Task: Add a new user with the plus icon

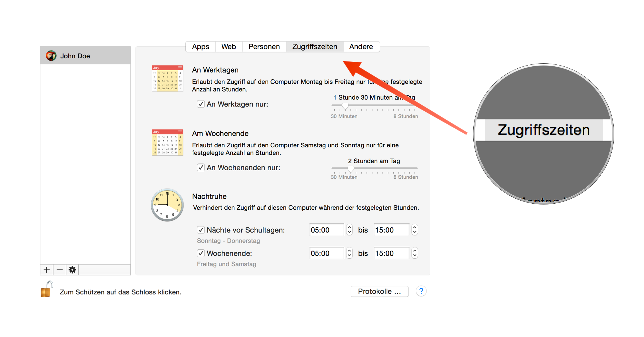Action: (46, 269)
